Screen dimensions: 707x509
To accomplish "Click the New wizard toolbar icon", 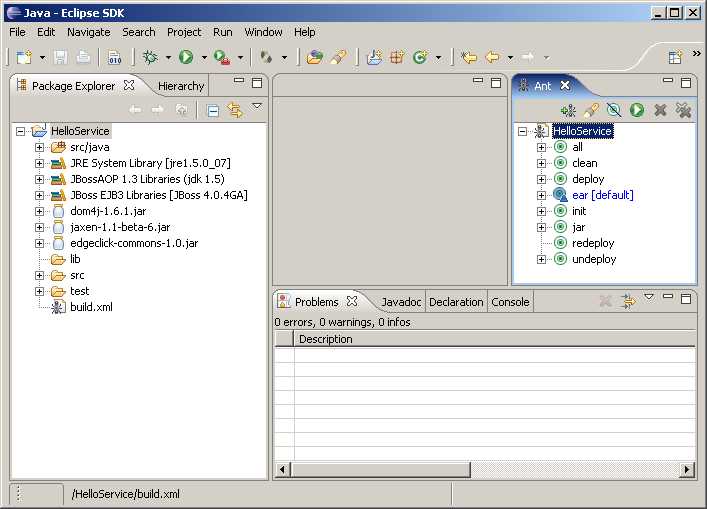I will pos(24,57).
